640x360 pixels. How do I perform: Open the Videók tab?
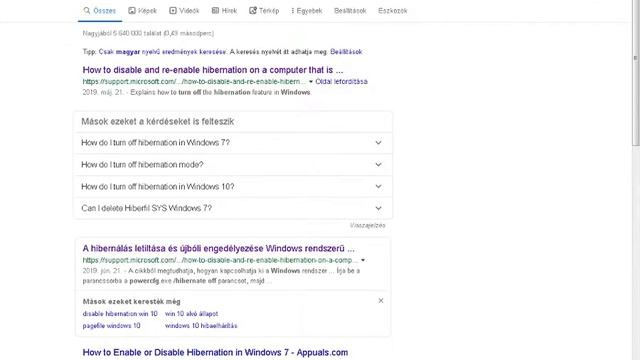184,11
